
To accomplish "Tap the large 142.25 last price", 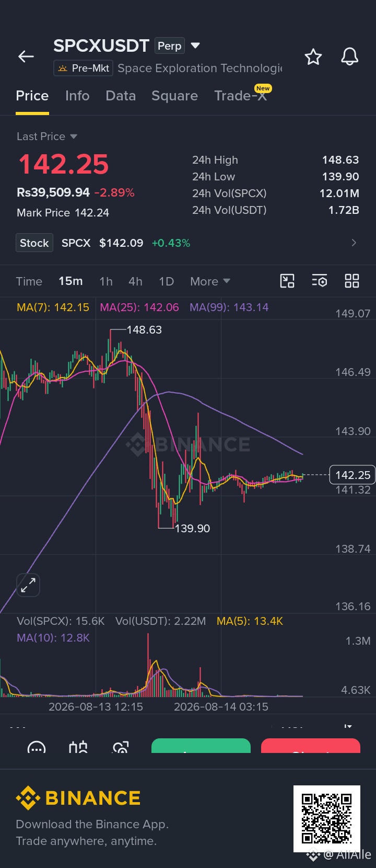I will 64,164.
